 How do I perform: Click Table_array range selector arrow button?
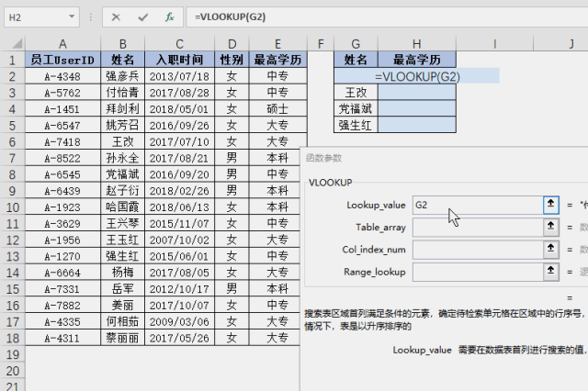551,227
